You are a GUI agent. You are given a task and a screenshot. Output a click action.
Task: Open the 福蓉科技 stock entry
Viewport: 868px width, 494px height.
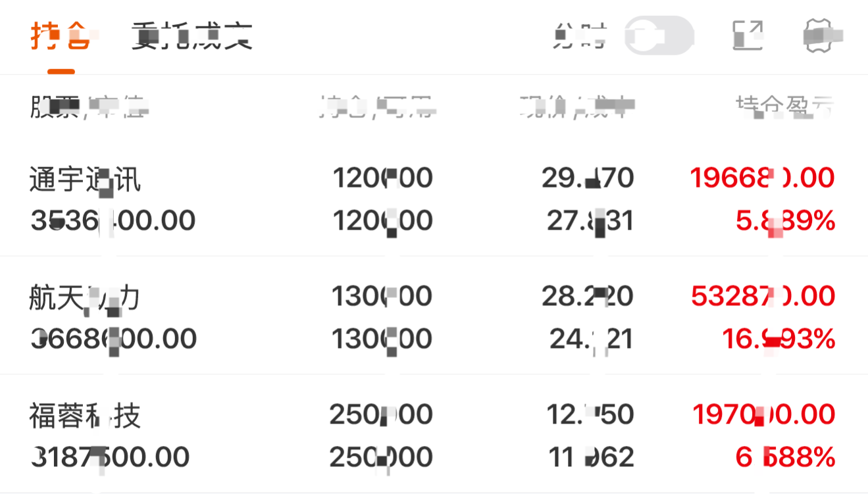[85, 416]
